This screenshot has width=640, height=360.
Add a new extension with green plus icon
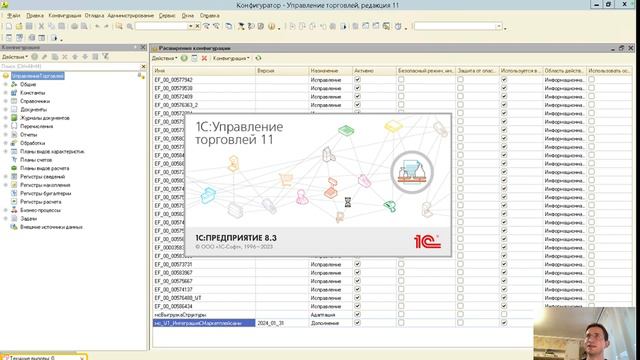pos(184,58)
